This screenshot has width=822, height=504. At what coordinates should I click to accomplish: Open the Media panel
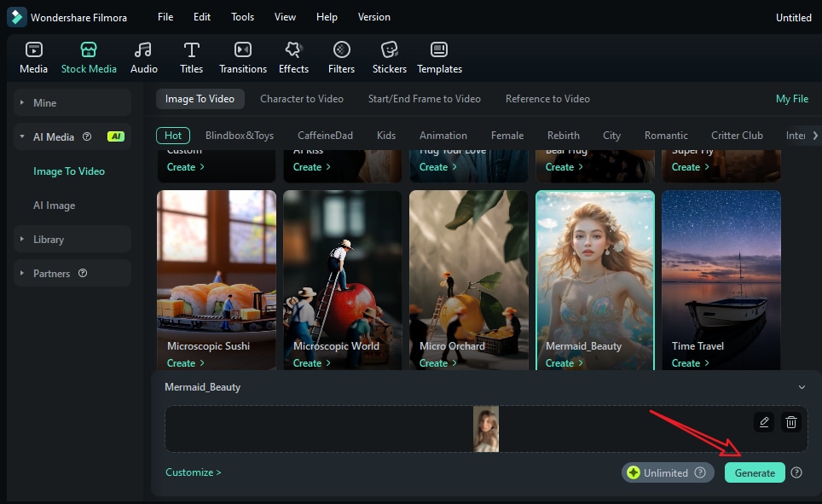point(33,58)
